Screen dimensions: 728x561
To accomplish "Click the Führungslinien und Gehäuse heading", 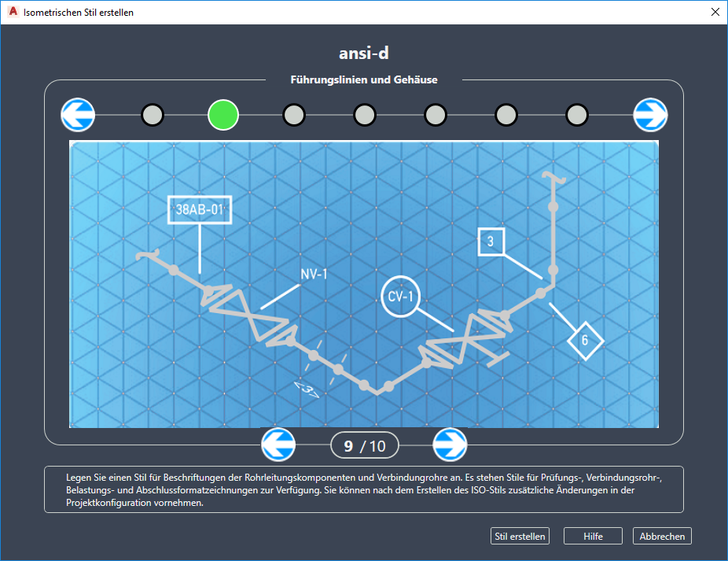I will pyautogui.click(x=364, y=80).
